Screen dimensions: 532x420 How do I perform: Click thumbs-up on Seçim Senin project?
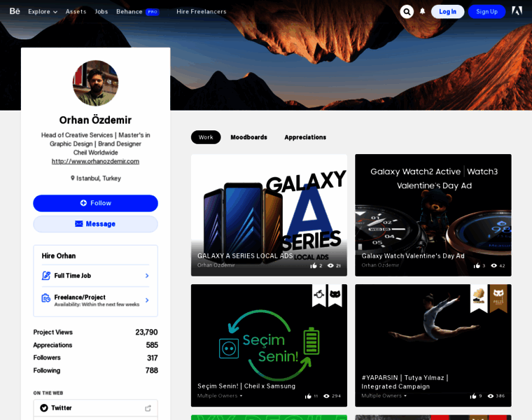pyautogui.click(x=308, y=396)
